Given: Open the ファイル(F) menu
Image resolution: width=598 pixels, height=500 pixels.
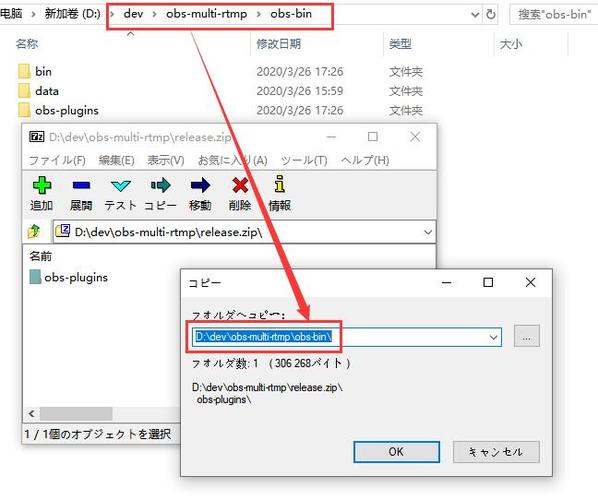Looking at the screenshot, I should pyautogui.click(x=57, y=160).
